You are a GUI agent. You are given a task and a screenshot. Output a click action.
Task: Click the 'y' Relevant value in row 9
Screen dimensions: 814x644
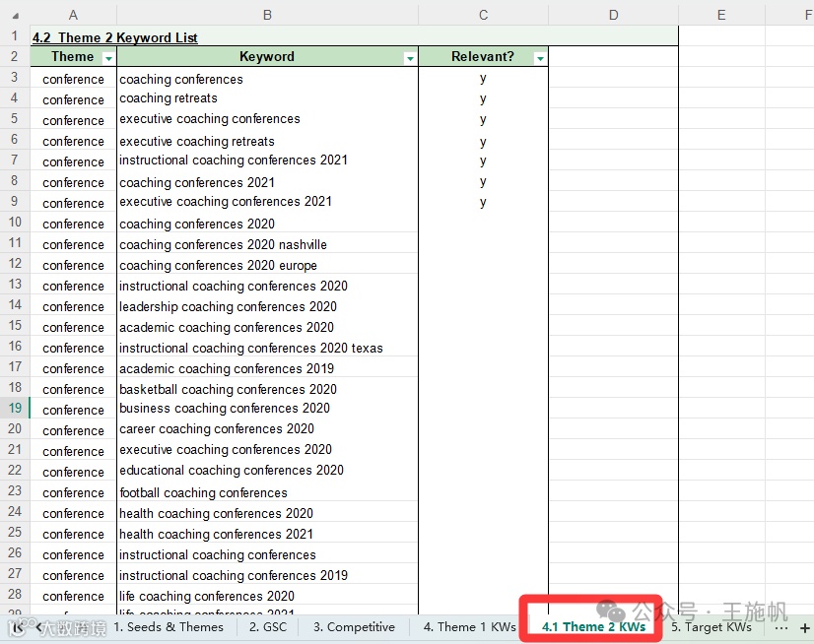[x=483, y=203]
